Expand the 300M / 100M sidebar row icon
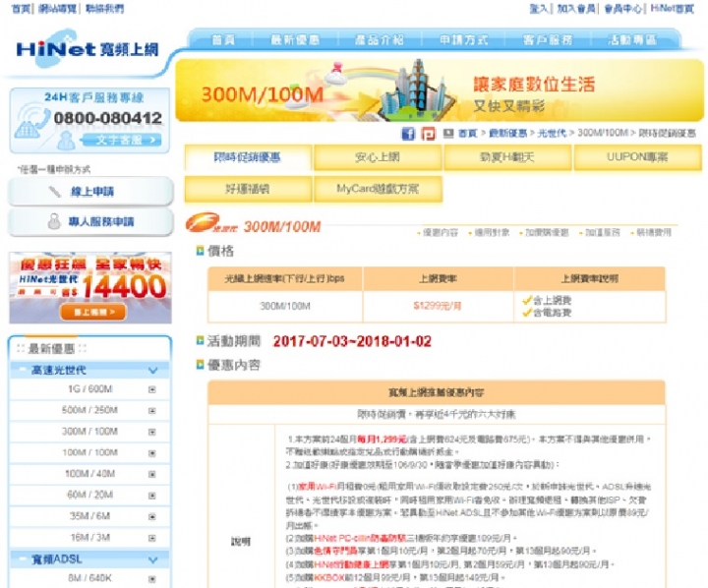The height and width of the screenshot is (588, 708). click(152, 432)
